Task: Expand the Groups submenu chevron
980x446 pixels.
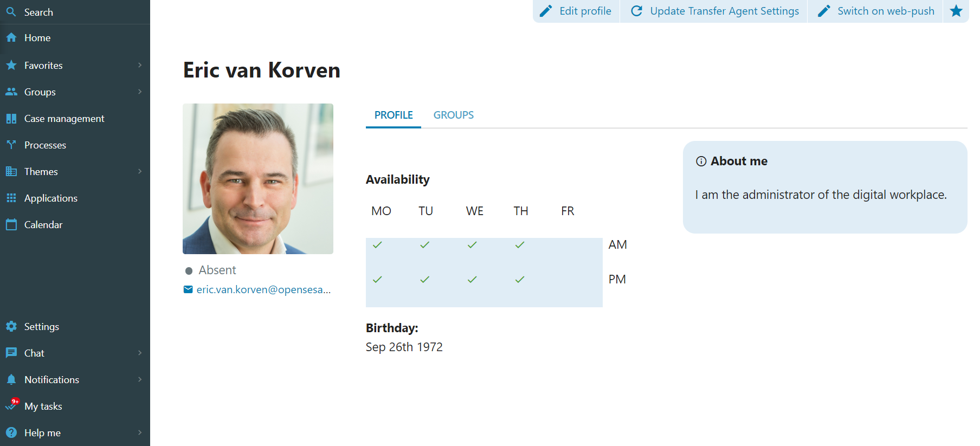Action: click(x=140, y=92)
